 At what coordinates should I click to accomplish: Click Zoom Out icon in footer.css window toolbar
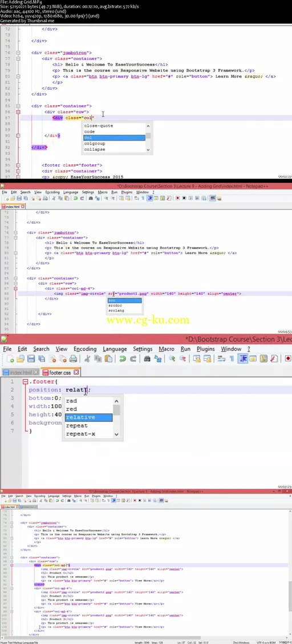(182, 359)
